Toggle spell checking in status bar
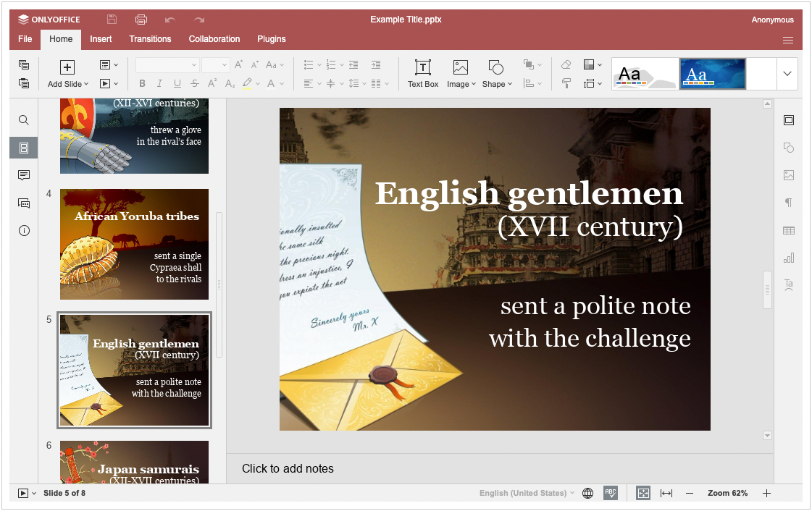 point(611,493)
